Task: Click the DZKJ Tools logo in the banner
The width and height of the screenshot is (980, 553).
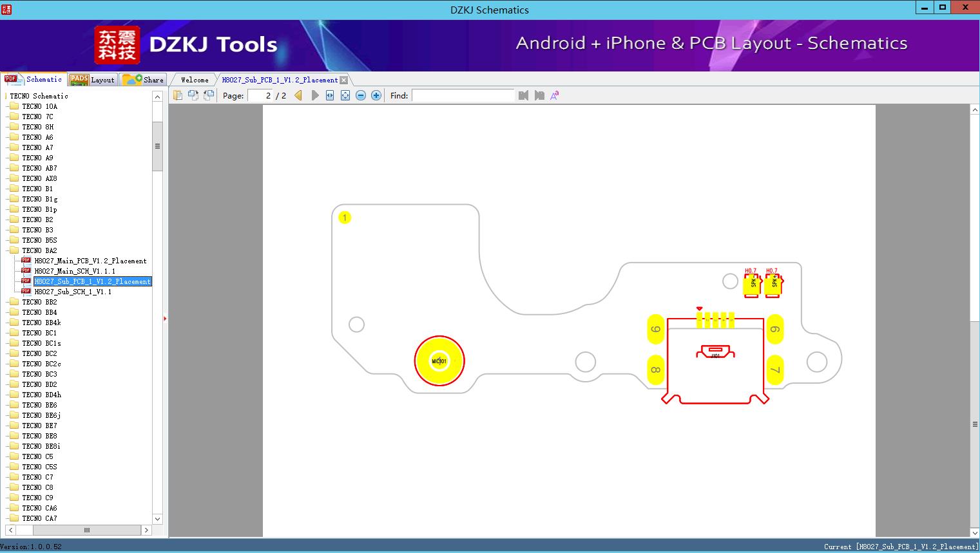Action: coord(186,44)
